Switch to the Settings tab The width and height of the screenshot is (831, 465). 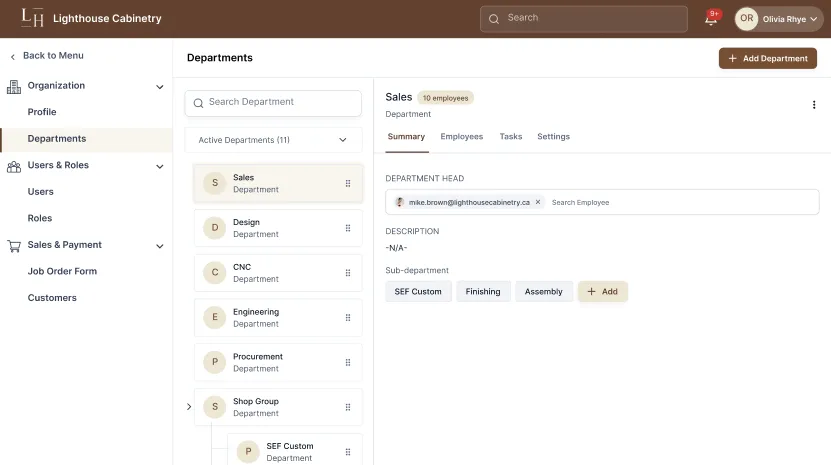pos(553,137)
